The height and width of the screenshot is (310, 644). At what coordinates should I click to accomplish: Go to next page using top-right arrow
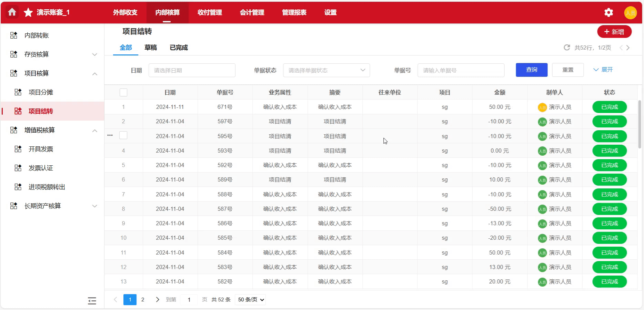[x=628, y=48]
